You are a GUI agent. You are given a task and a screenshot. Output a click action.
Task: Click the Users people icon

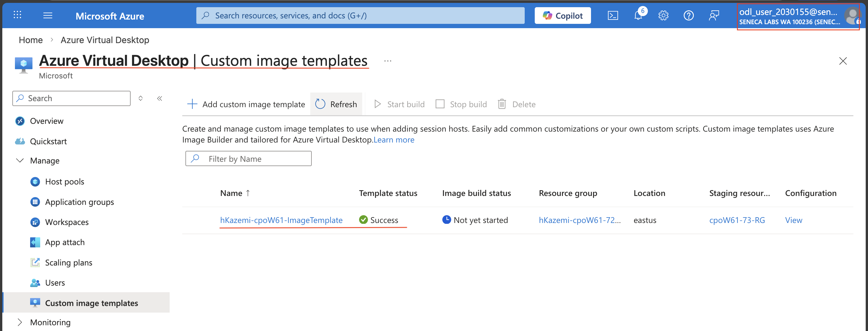point(35,283)
